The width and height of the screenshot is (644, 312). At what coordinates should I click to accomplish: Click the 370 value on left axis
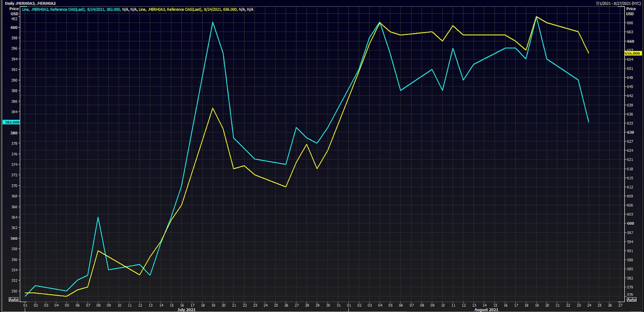[x=14, y=186]
